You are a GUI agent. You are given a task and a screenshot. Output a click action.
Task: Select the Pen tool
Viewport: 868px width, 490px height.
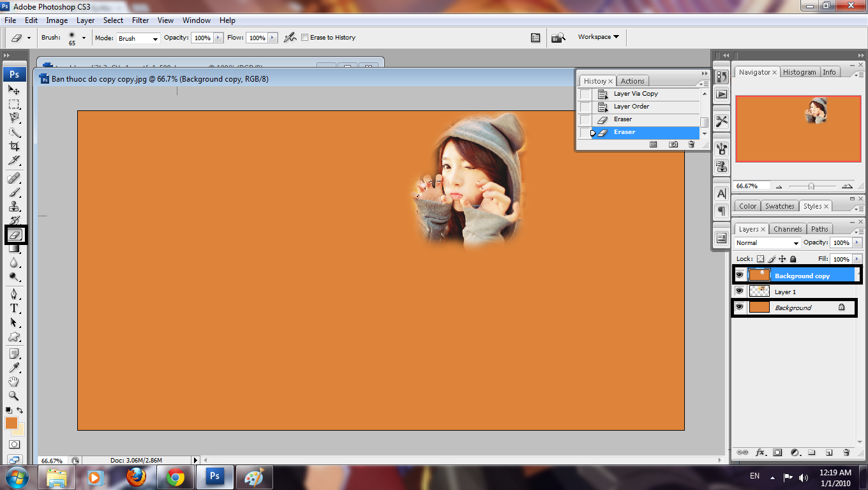[14, 293]
